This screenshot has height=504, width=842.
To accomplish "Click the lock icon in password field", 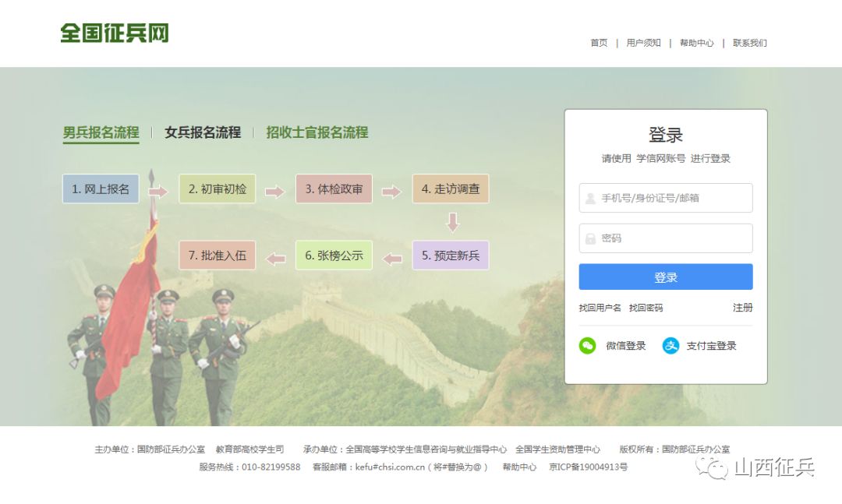I will click(590, 238).
